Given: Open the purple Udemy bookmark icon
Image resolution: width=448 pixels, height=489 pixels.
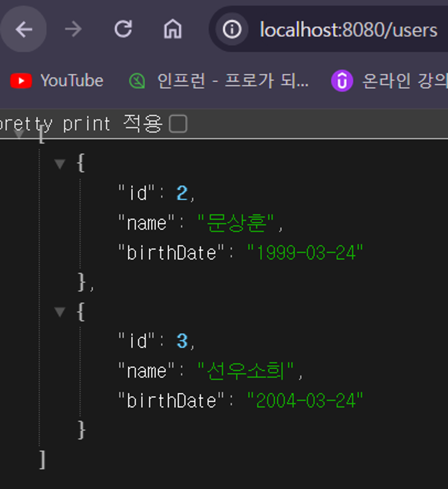Looking at the screenshot, I should tap(342, 80).
